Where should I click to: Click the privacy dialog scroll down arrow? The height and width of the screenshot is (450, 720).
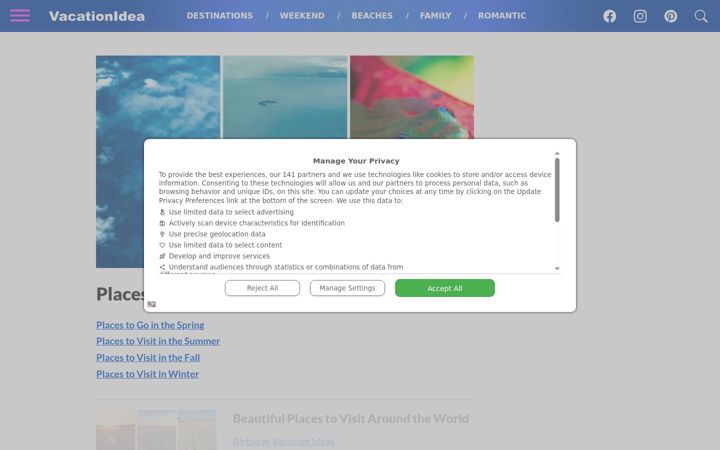pos(557,269)
